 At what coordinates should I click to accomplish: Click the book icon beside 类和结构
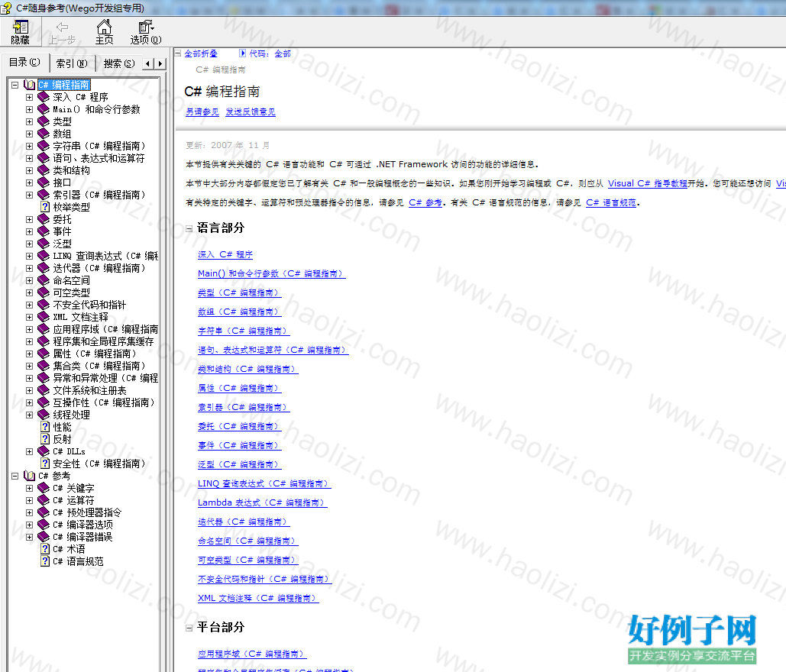coord(44,170)
